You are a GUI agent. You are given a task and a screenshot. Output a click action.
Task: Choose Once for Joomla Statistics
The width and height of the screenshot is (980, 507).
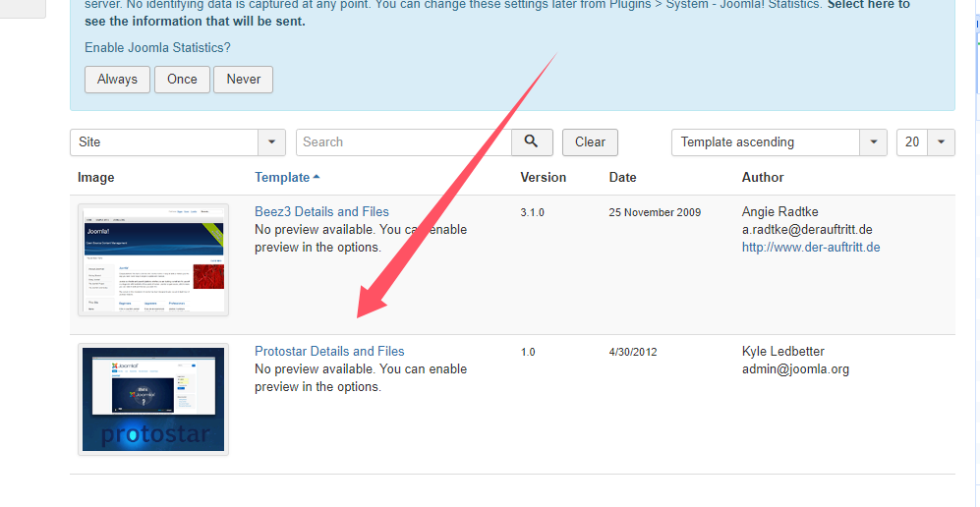(182, 80)
